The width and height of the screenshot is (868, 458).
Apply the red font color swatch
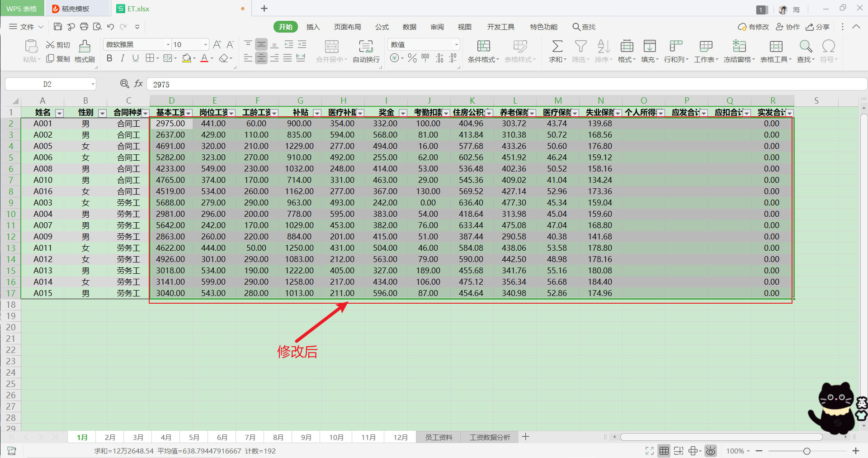point(204,58)
